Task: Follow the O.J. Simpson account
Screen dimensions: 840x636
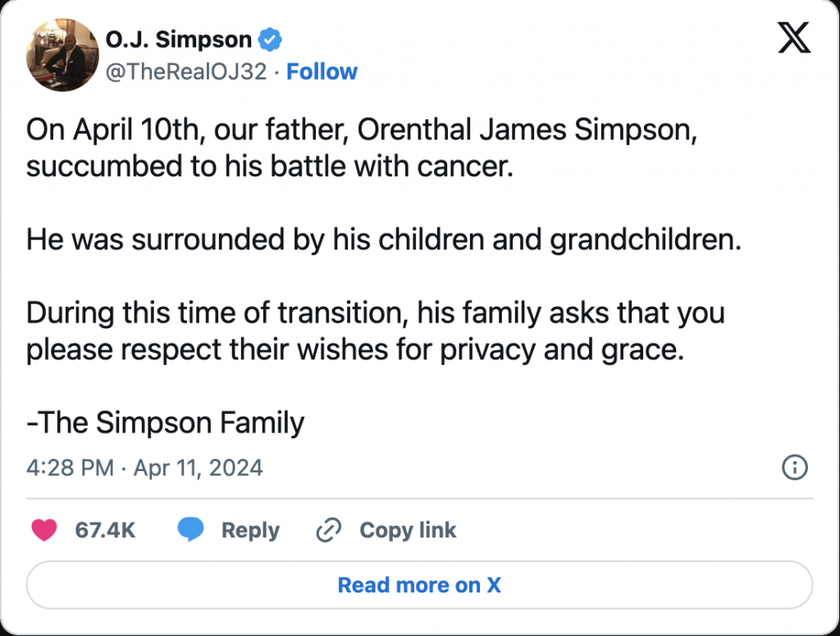Action: tap(322, 72)
